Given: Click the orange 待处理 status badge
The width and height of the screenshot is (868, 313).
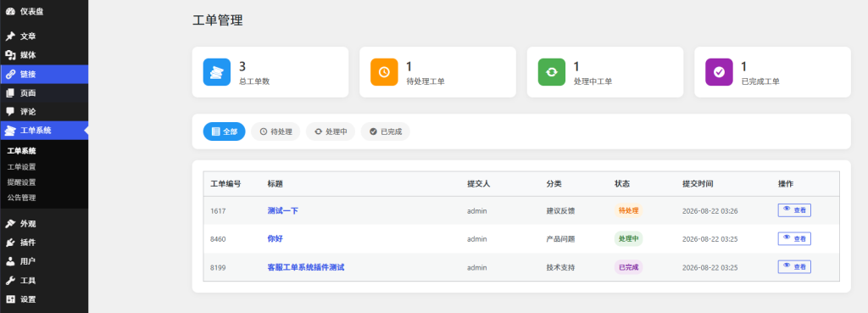Looking at the screenshot, I should [628, 210].
